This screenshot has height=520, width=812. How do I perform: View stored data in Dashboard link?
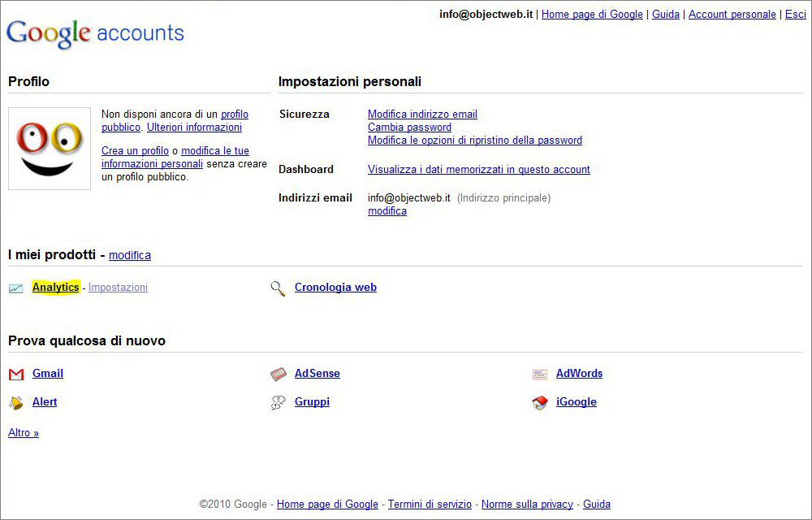point(478,170)
